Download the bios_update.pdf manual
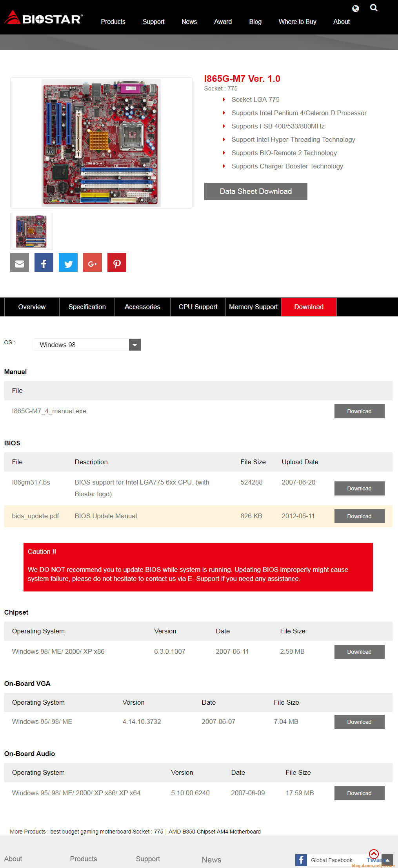 pyautogui.click(x=359, y=516)
